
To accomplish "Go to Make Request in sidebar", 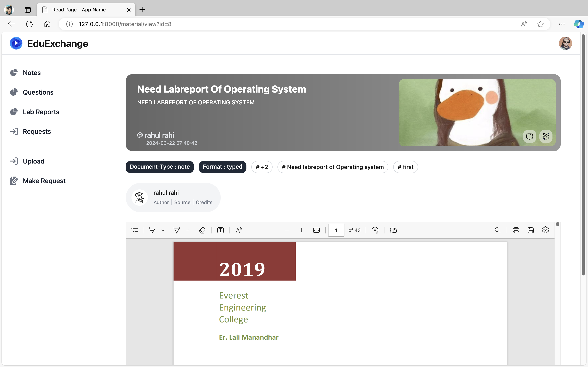I will click(x=44, y=181).
